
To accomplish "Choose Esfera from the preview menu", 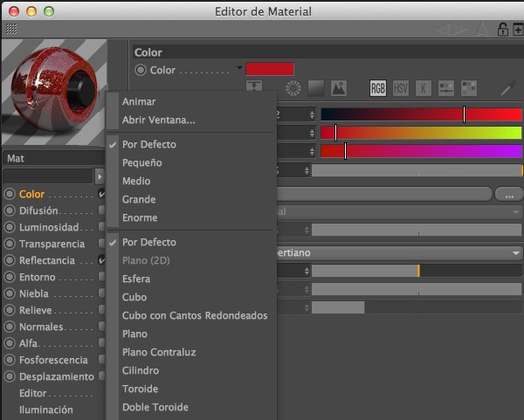I will pos(136,279).
